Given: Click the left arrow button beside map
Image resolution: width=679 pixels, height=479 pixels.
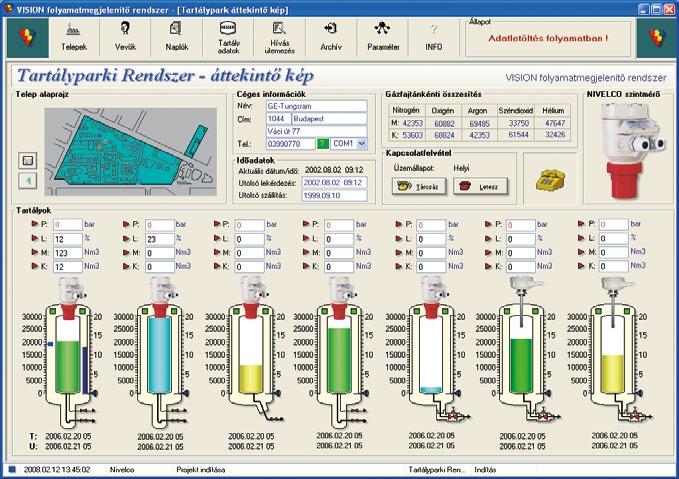Looking at the screenshot, I should coord(28,181).
